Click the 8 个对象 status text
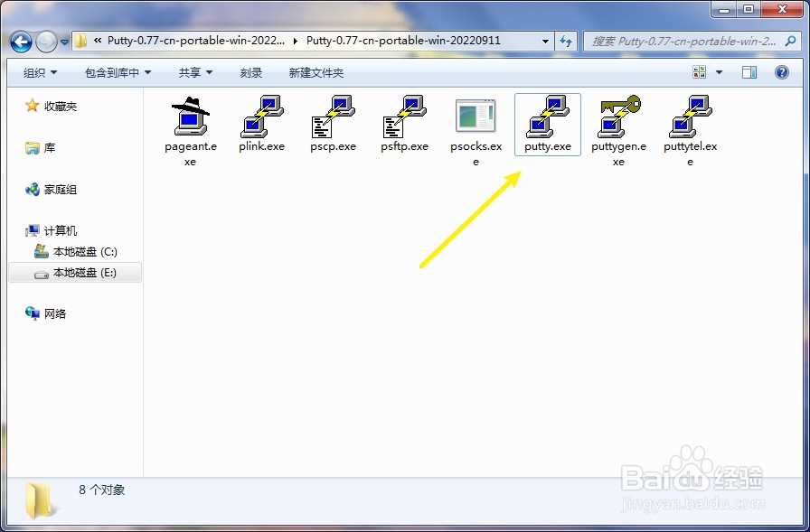The image size is (810, 532). pos(102,490)
